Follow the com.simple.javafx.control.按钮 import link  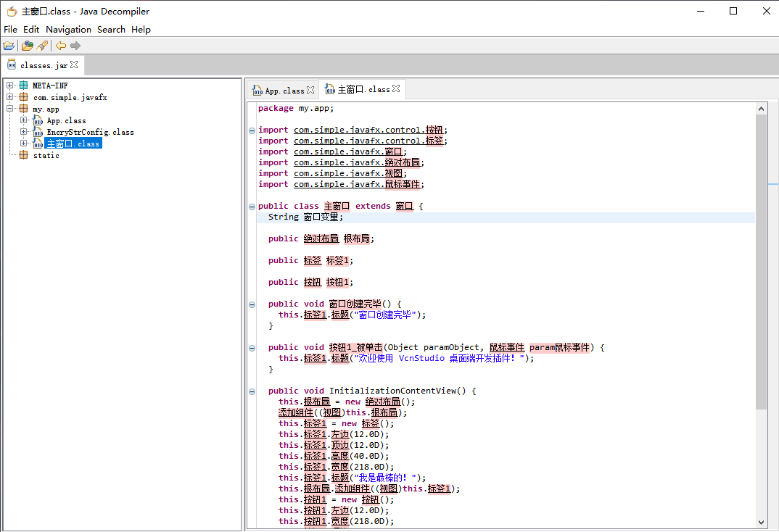(x=368, y=130)
